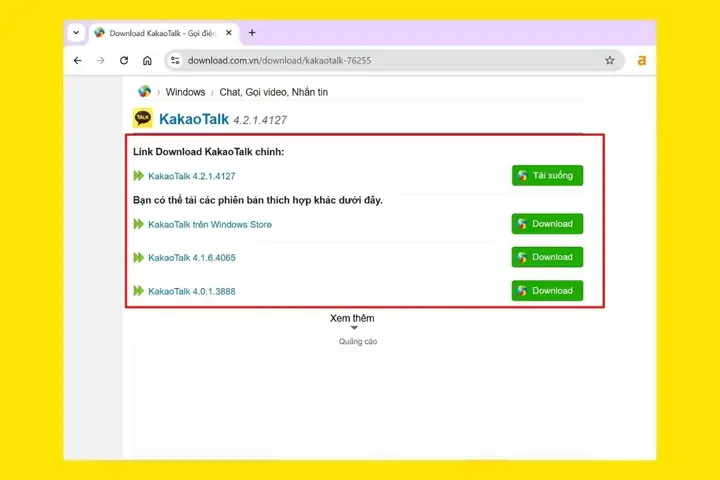Bookmark this page with the star icon

tap(609, 61)
